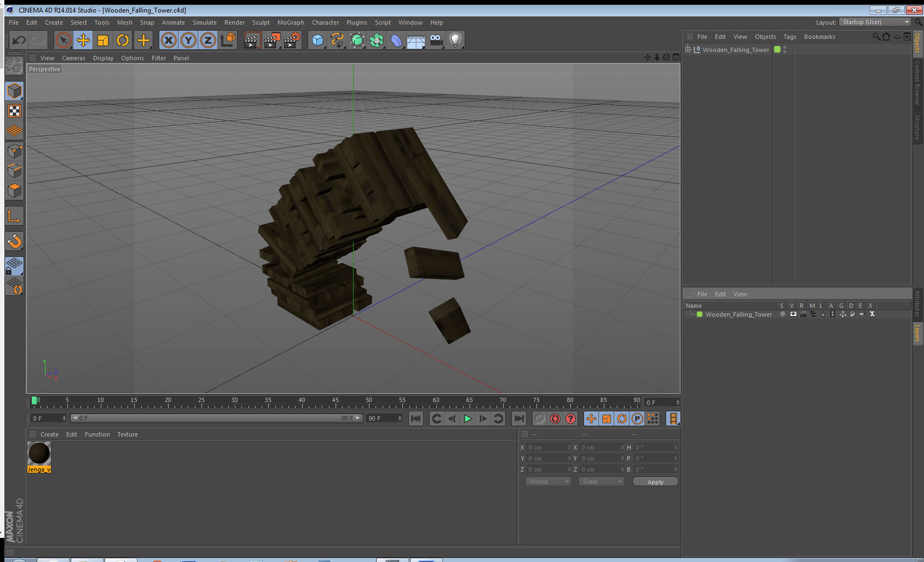Add a Cube primitive object
The height and width of the screenshot is (562, 924).
(x=317, y=40)
